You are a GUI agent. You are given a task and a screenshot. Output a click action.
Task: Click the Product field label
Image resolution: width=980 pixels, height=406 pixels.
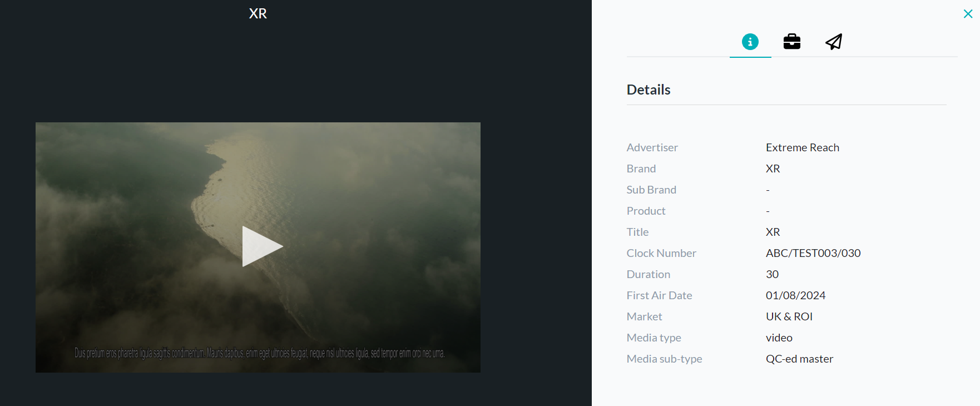(x=646, y=211)
